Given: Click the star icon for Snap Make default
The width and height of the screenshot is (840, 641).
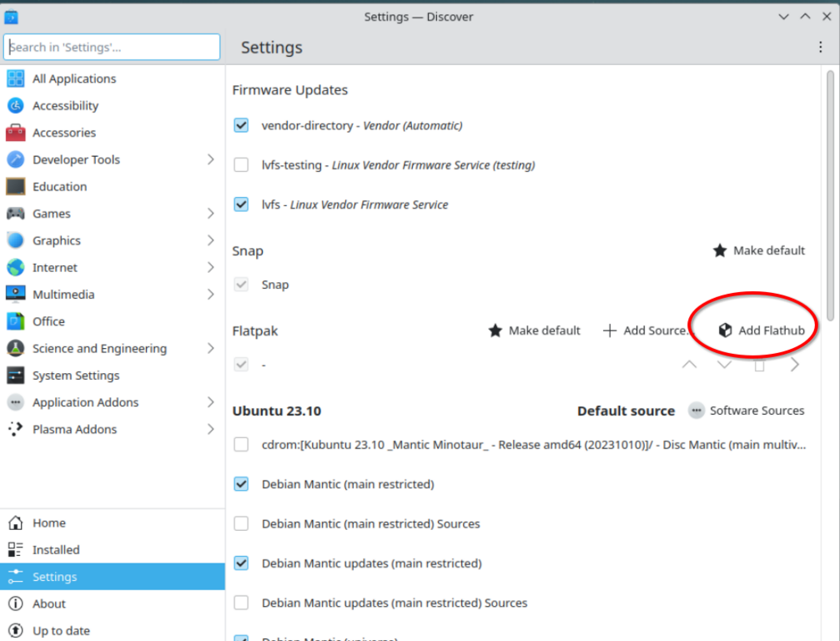Looking at the screenshot, I should tap(720, 250).
